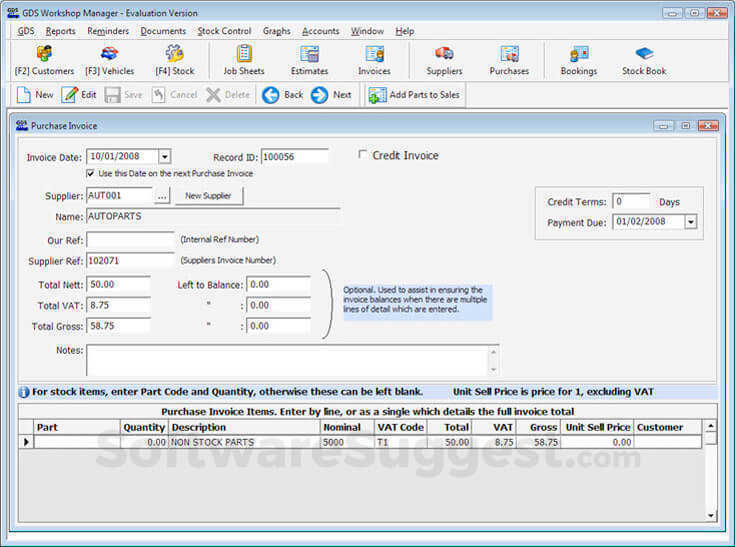The image size is (735, 547).
Task: Uncheck Use this Date on next Purchase Invoice
Action: click(91, 174)
